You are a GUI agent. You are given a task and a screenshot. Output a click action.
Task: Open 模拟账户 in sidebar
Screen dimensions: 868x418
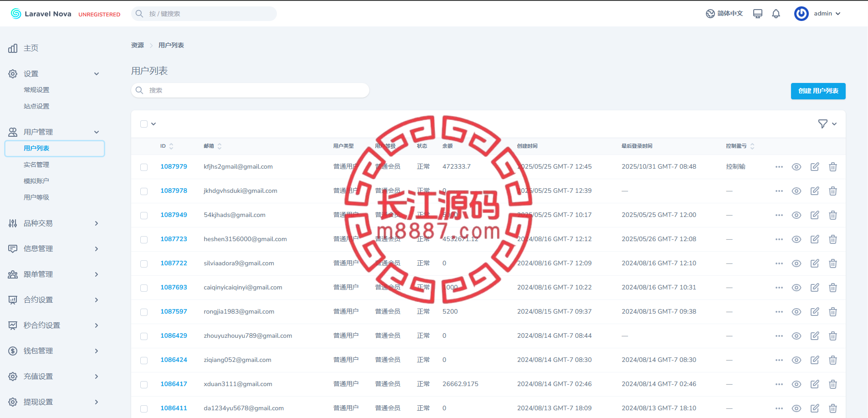click(36, 181)
